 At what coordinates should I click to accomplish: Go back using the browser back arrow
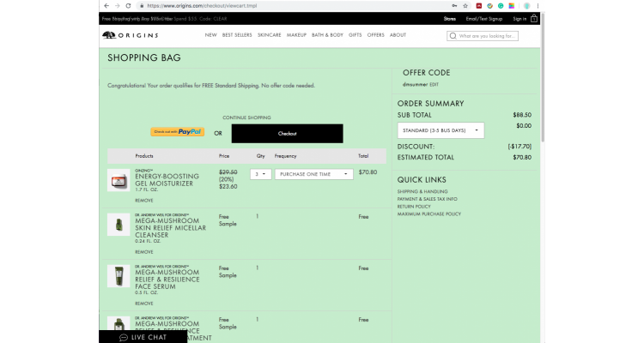point(106,6)
